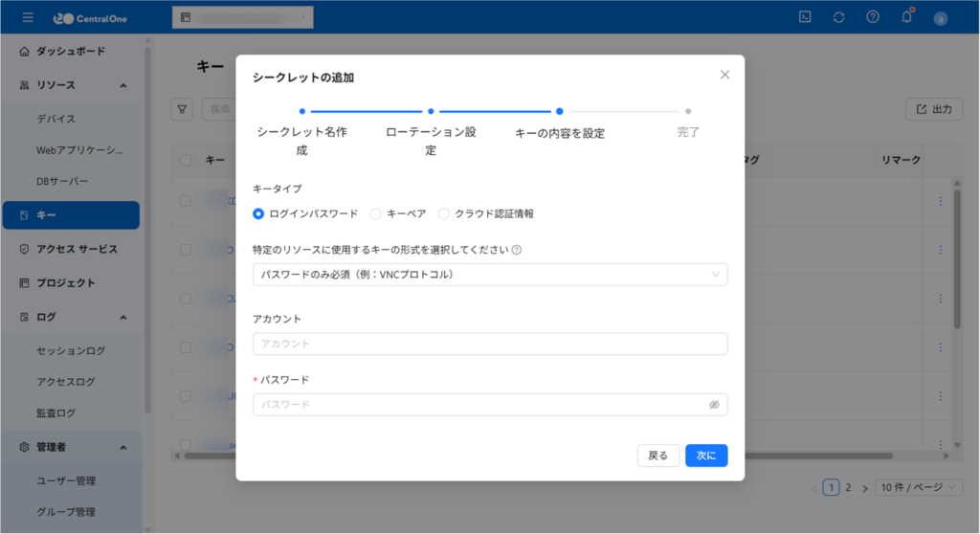Image resolution: width=980 pixels, height=534 pixels.
Task: Choose the クラウド認証情報 radio option
Action: (443, 213)
